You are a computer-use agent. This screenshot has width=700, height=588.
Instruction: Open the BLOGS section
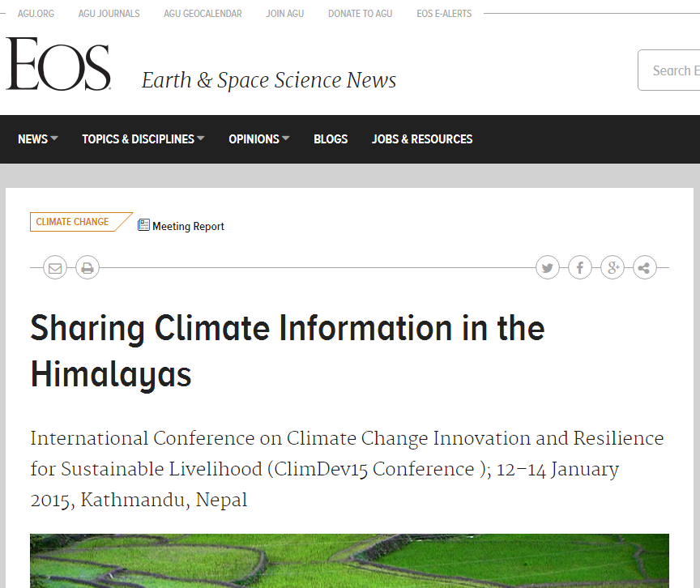pyautogui.click(x=331, y=139)
